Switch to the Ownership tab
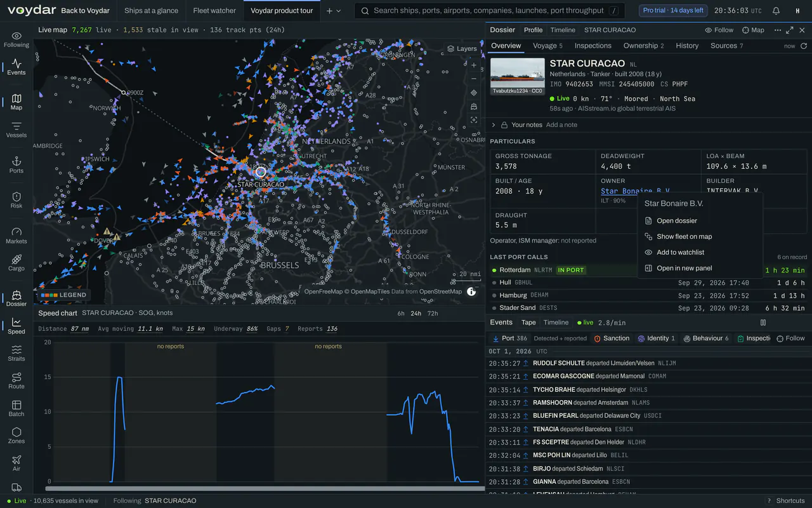This screenshot has height=508, width=812. pyautogui.click(x=643, y=46)
